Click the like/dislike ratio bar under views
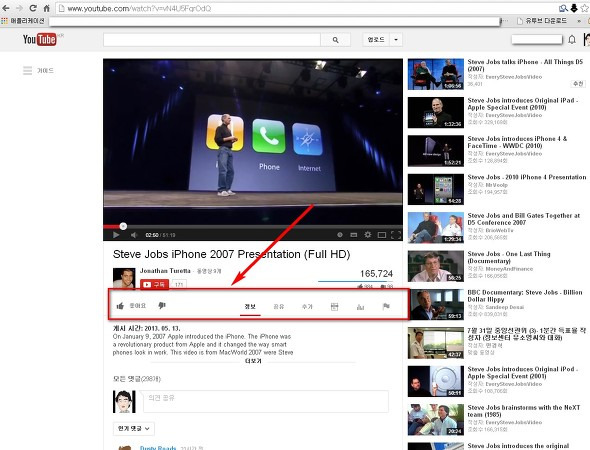 [x=355, y=281]
